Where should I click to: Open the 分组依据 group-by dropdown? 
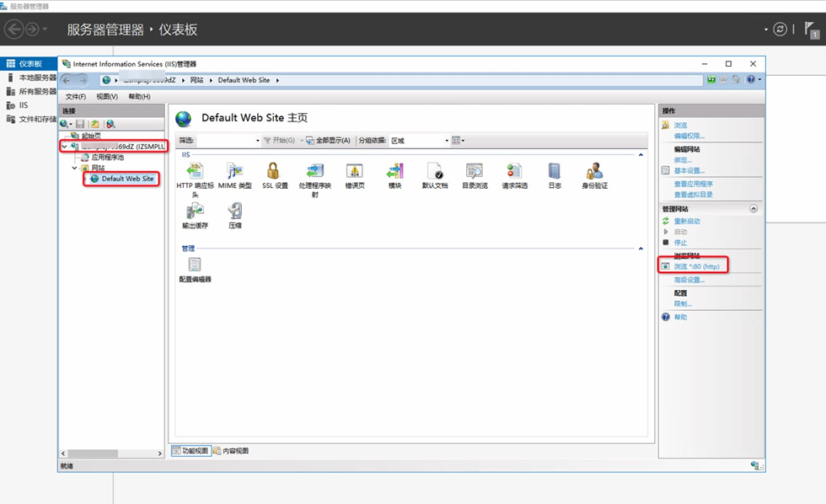(x=420, y=141)
